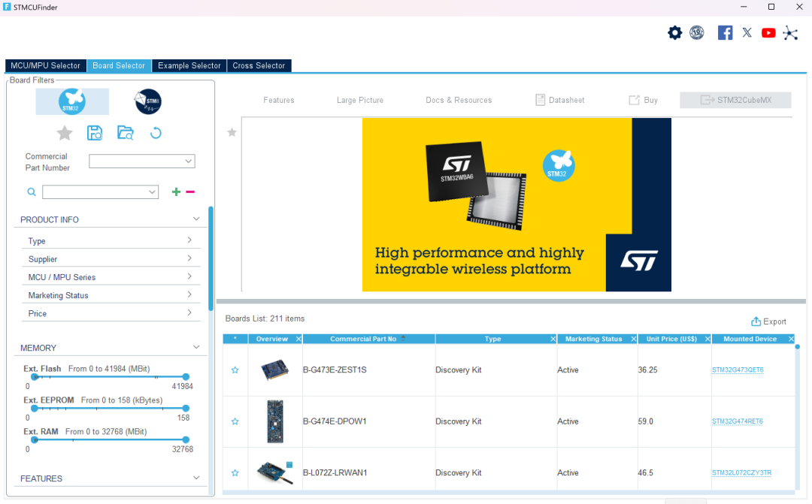This screenshot has width=812, height=504.
Task: Click the B-G474E-DPOW1 board thumbnail
Action: pos(275,421)
